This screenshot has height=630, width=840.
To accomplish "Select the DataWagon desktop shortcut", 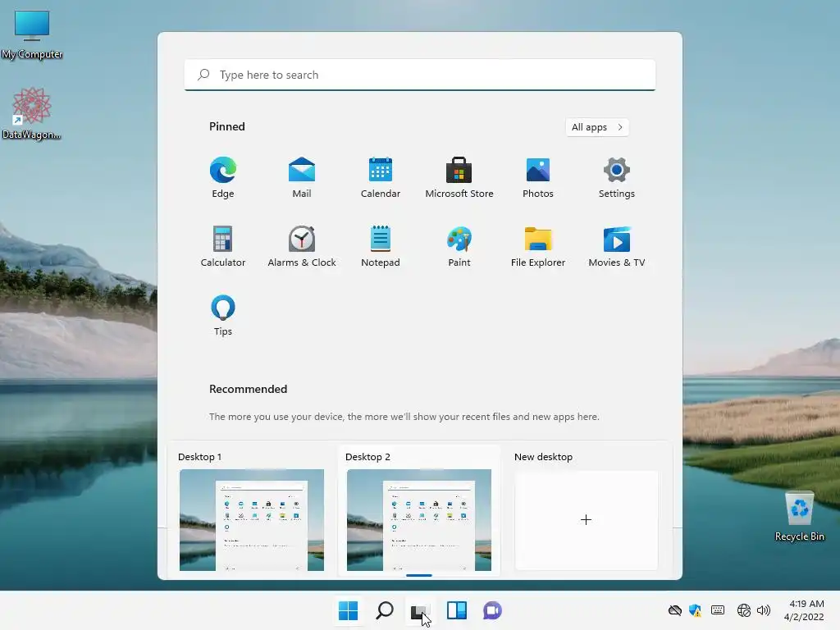I will point(32,113).
